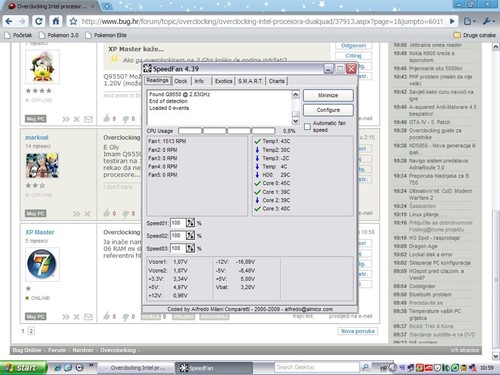
Task: Bookmark this page with star icon
Action: (73, 22)
